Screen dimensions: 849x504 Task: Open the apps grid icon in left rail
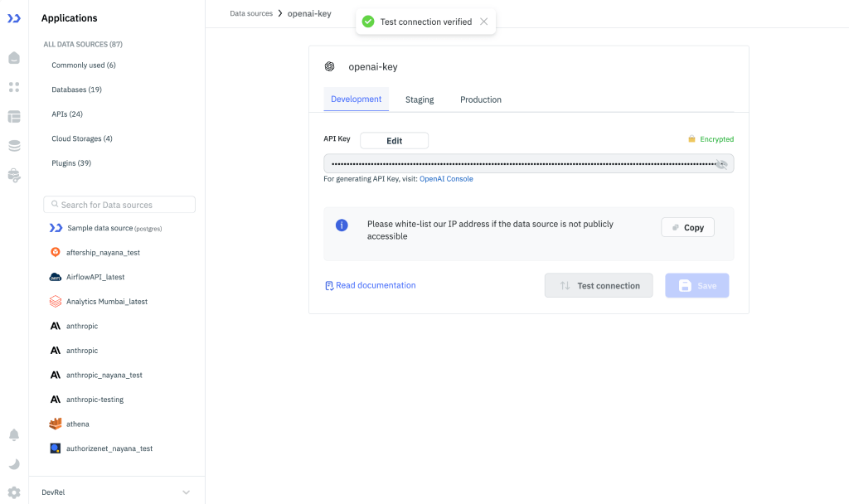(x=14, y=87)
